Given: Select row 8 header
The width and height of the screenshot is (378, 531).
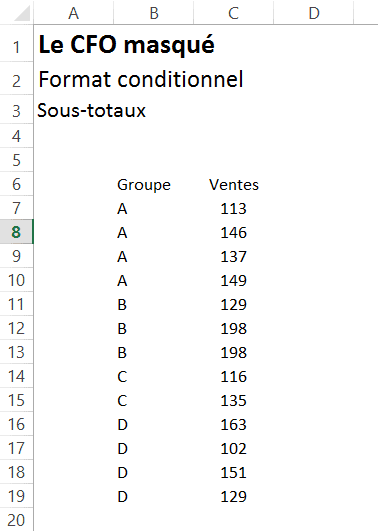Looking at the screenshot, I should [16, 232].
